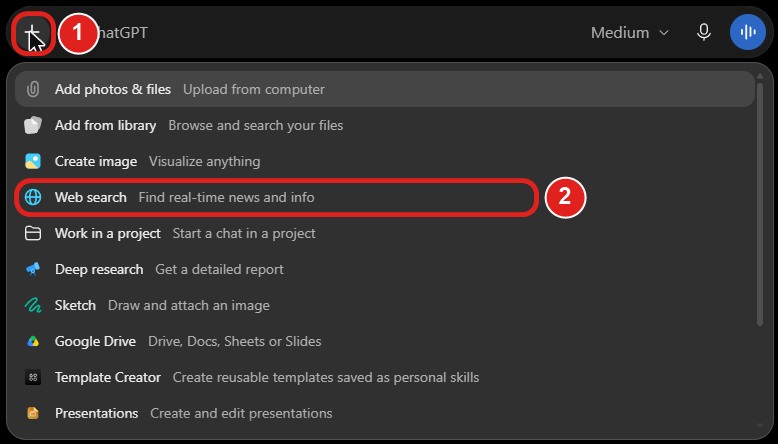
Task: Click 'Get a detailed report' text
Action: tap(219, 269)
